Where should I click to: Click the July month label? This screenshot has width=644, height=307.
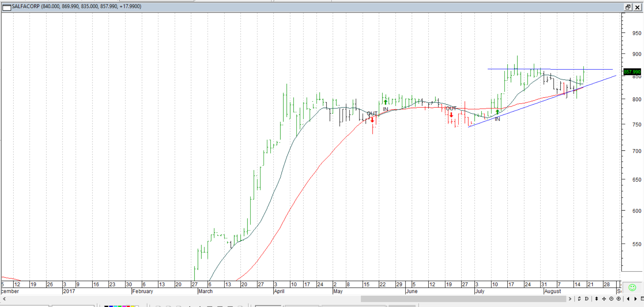(480, 291)
